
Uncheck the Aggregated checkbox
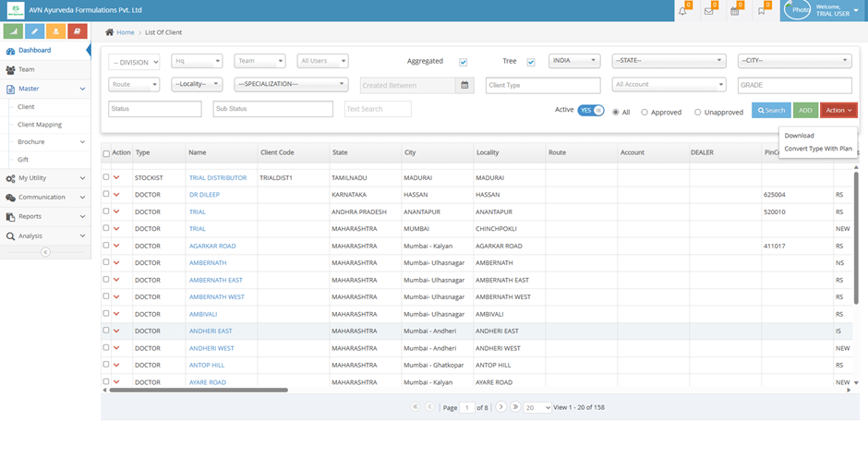(463, 62)
